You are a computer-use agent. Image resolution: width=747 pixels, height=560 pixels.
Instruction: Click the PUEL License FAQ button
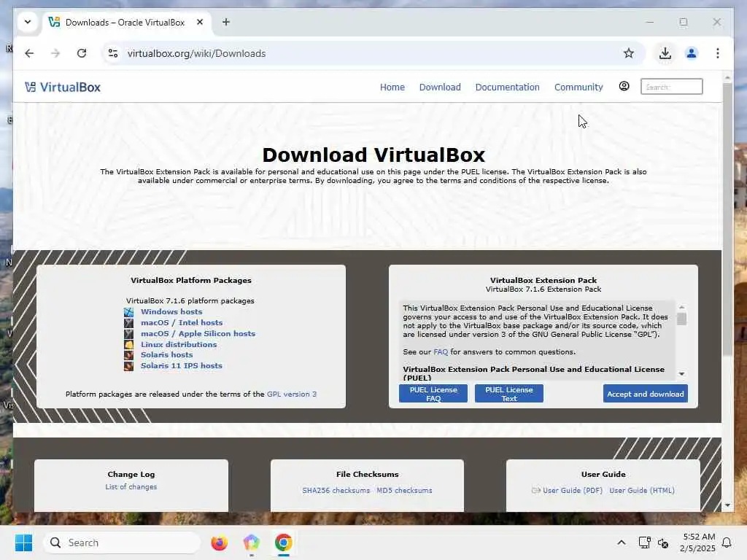click(x=433, y=394)
